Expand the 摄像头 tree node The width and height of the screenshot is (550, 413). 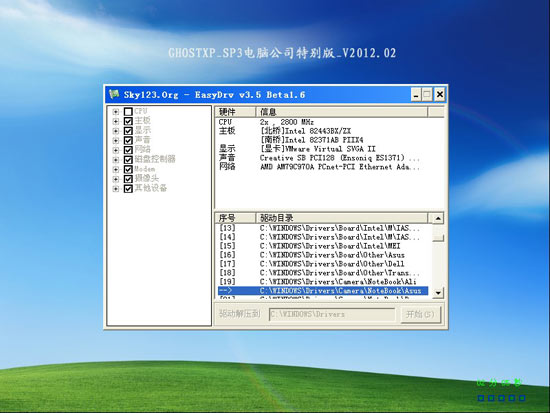(115, 179)
